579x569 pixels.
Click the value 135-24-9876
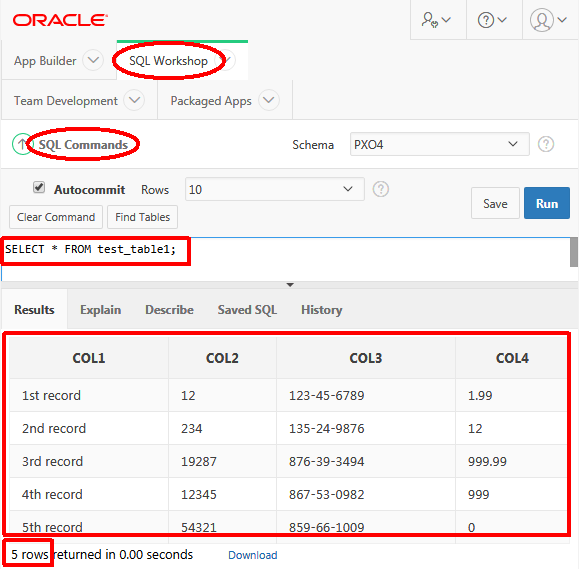[326, 428]
